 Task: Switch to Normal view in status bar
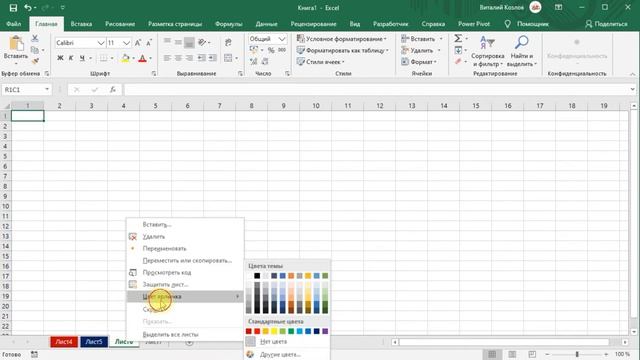(x=492, y=354)
